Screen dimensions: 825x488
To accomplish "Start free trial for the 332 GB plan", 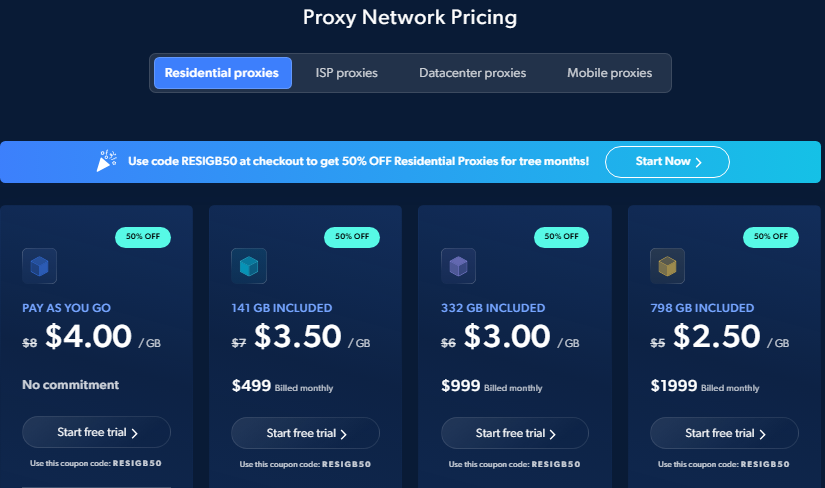I will pyautogui.click(x=515, y=433).
